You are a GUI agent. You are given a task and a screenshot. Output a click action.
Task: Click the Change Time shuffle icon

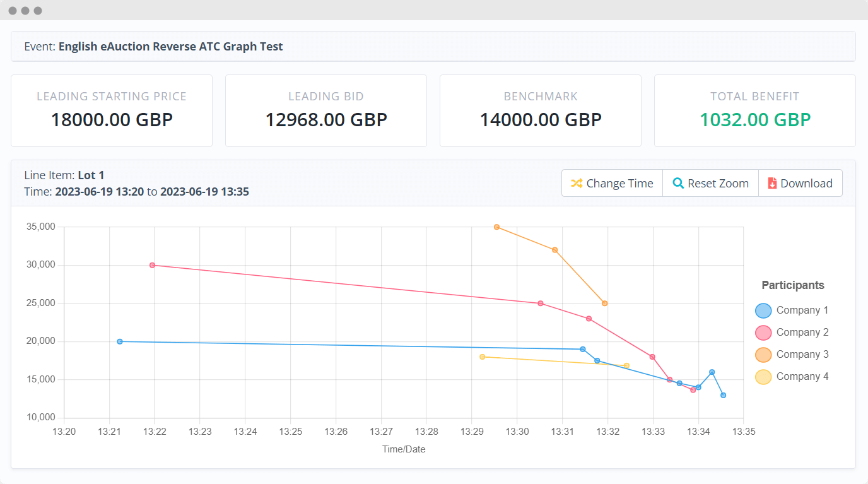pyautogui.click(x=577, y=184)
